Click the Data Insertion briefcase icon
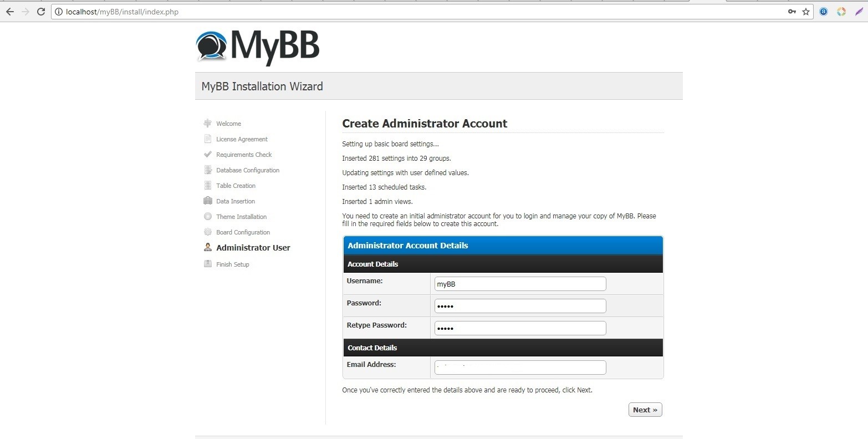This screenshot has height=439, width=868. 208,201
